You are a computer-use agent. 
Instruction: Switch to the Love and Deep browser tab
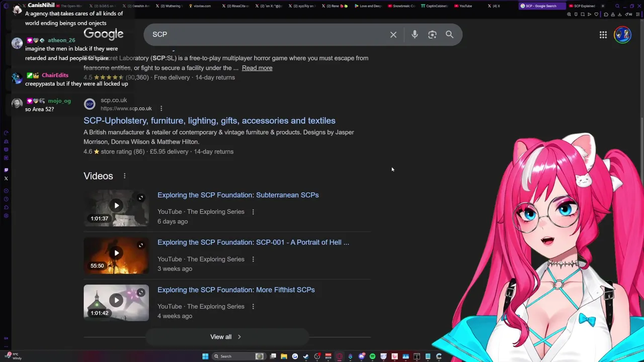[368, 6]
